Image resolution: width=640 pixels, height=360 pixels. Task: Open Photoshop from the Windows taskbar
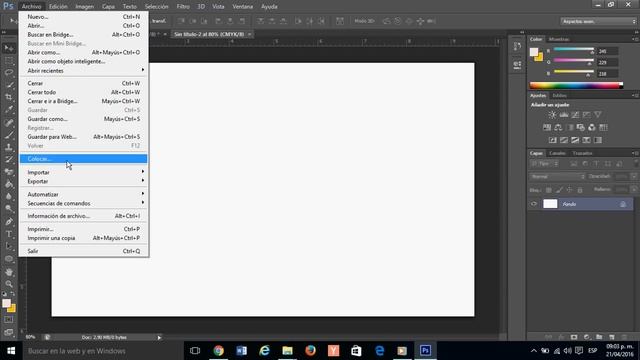point(425,350)
